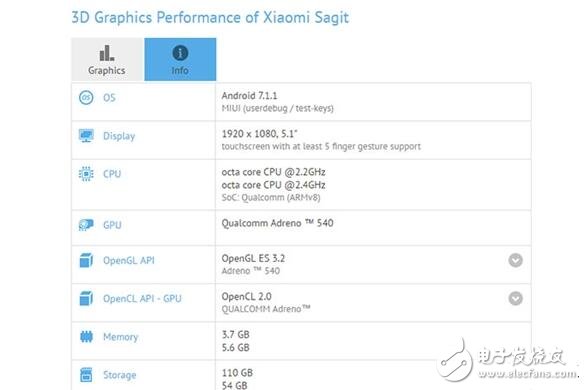Click the Memory chip icon
Image resolution: width=584 pixels, height=390 pixels.
tap(86, 337)
